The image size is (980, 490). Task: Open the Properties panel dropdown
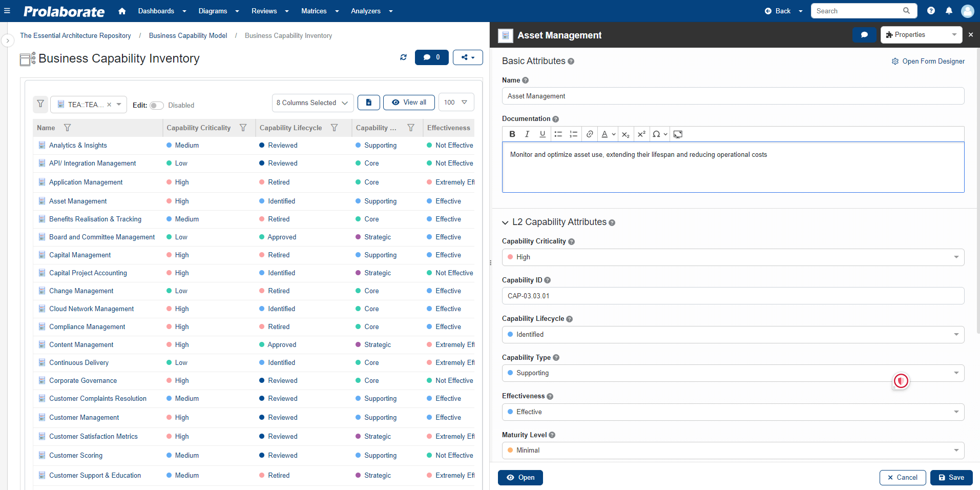(x=921, y=35)
